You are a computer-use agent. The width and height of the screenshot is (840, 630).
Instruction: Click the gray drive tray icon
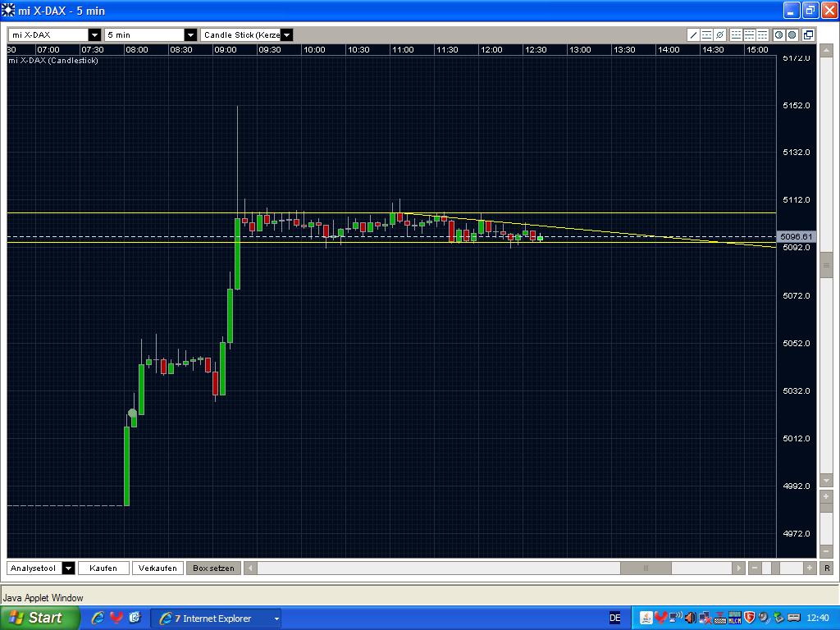(x=794, y=618)
